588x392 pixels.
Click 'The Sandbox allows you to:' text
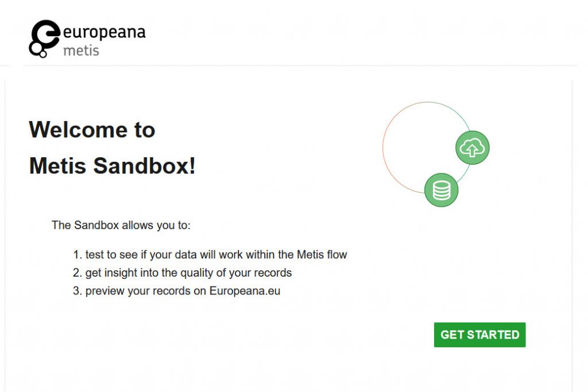coord(121,225)
